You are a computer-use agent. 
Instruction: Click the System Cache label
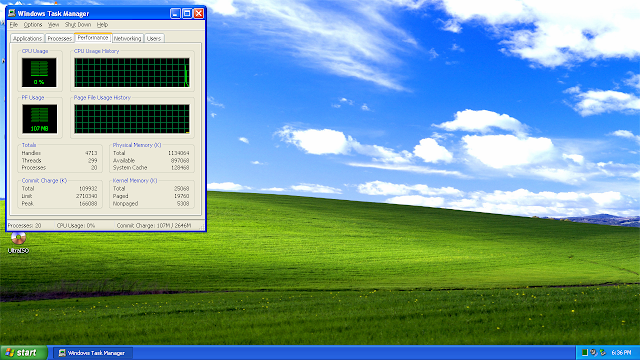tap(130, 168)
